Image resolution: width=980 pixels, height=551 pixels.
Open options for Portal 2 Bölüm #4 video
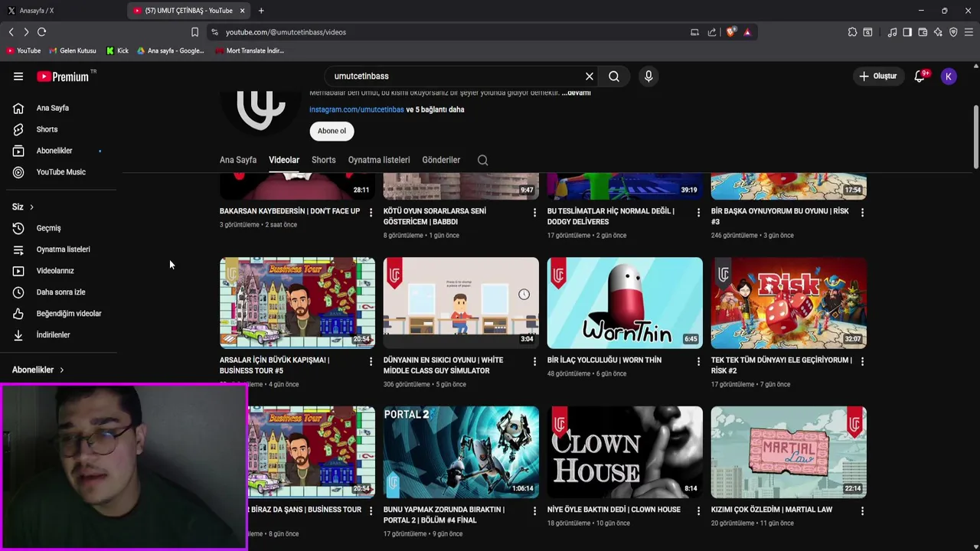click(534, 510)
